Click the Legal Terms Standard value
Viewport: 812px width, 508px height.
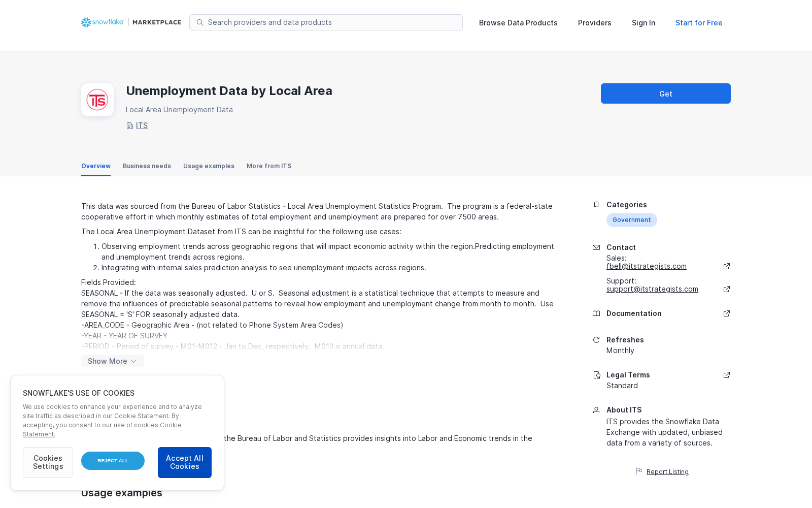pyautogui.click(x=622, y=386)
